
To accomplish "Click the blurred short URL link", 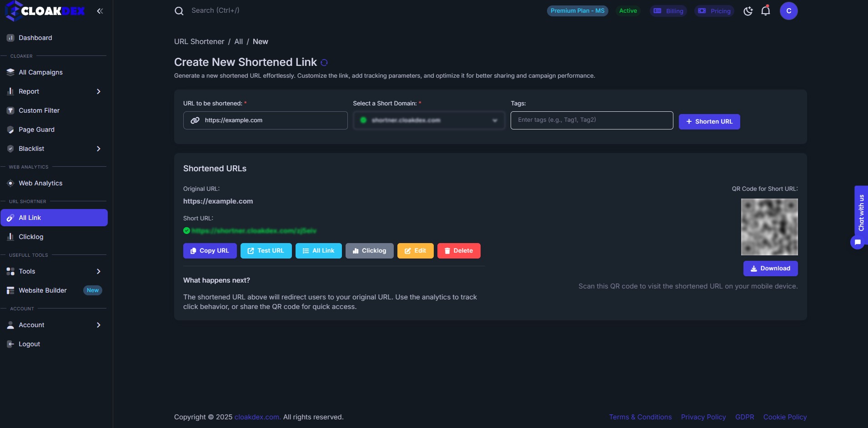I will [254, 231].
